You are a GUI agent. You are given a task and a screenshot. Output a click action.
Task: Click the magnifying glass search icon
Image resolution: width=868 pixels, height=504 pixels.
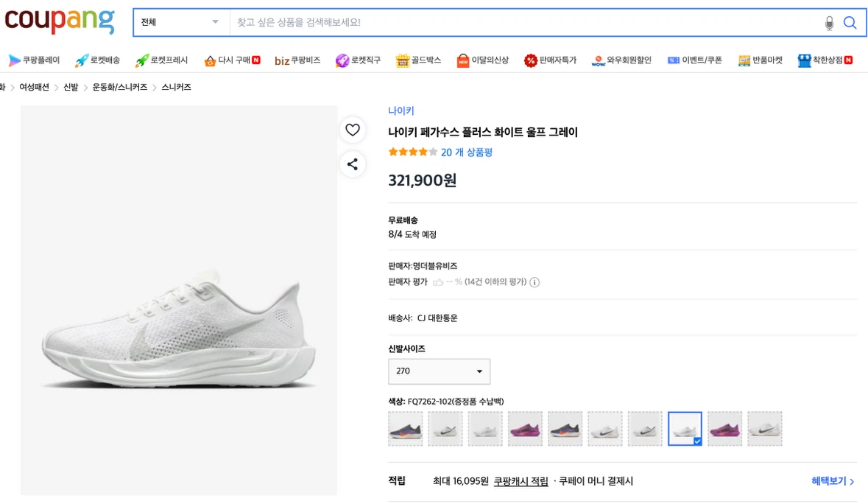tap(850, 23)
